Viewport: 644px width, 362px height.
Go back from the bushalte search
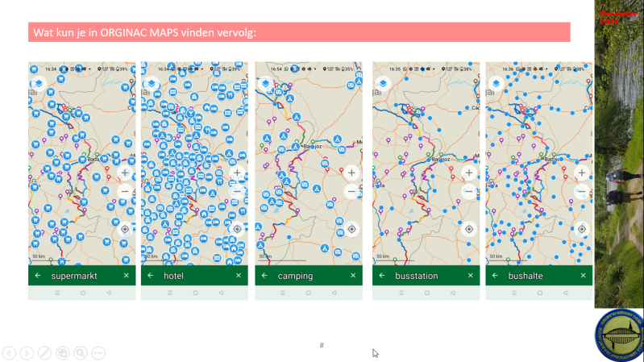(495, 276)
